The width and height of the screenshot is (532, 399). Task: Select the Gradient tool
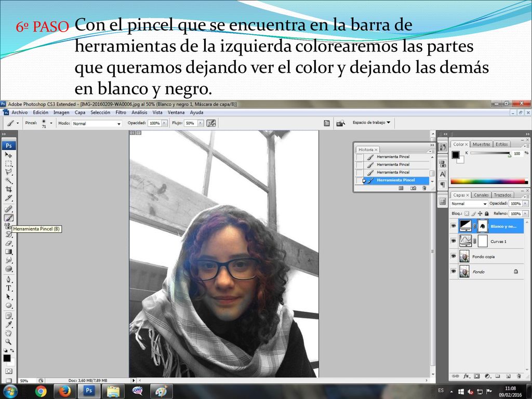point(8,252)
